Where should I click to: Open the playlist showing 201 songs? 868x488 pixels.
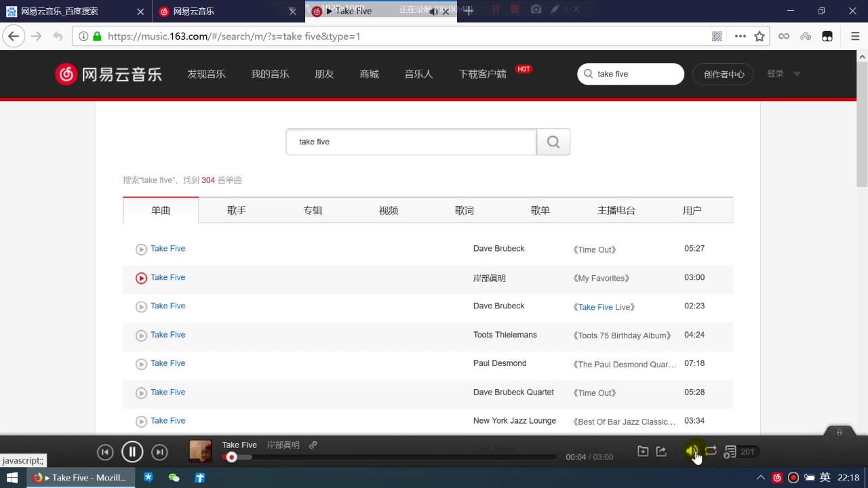(x=741, y=451)
